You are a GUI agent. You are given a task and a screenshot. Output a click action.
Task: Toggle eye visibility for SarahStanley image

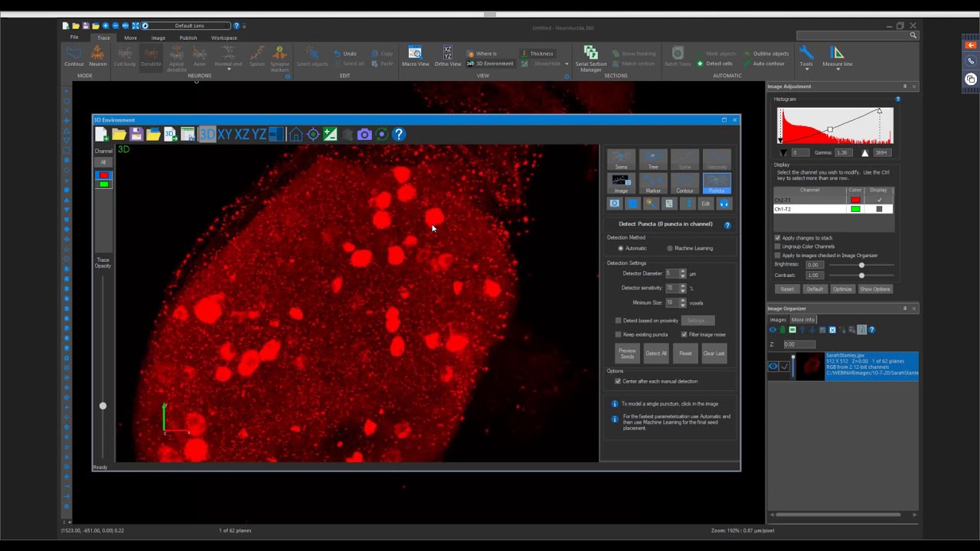click(773, 367)
